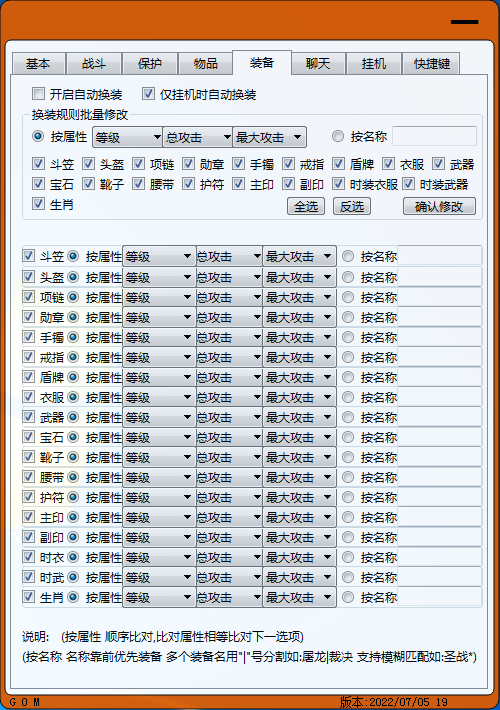Toggle batch 盾牌 checkbox

[338, 163]
